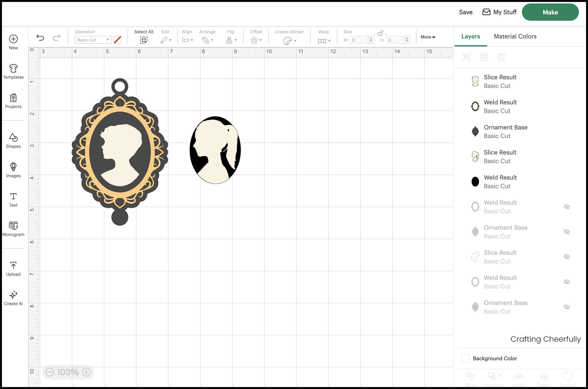Click the Undo arrow

[40, 38]
